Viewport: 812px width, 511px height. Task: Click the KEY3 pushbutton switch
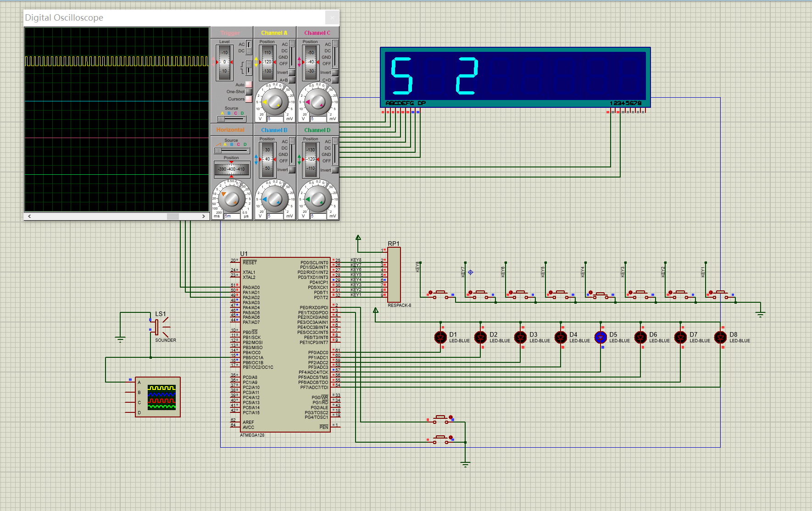pos(640,294)
